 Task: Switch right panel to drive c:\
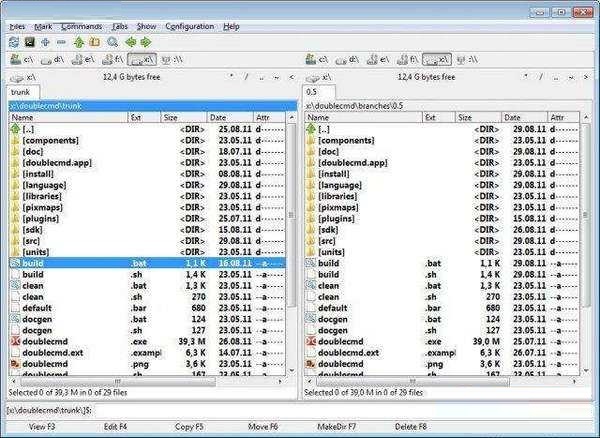click(x=317, y=60)
